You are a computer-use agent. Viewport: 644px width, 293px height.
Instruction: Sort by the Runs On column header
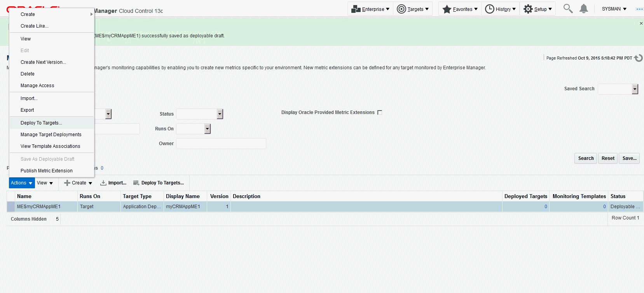click(x=99, y=197)
